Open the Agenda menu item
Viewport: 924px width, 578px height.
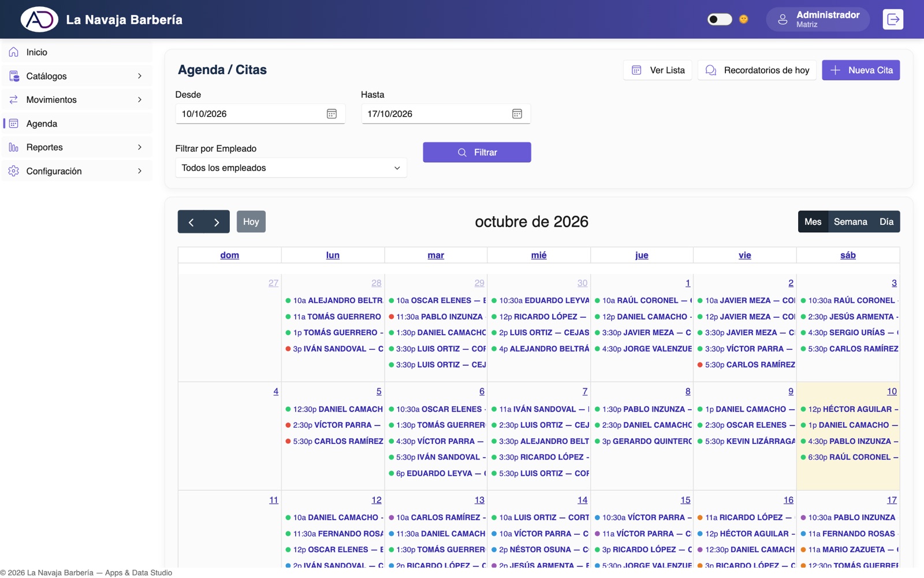(x=77, y=123)
